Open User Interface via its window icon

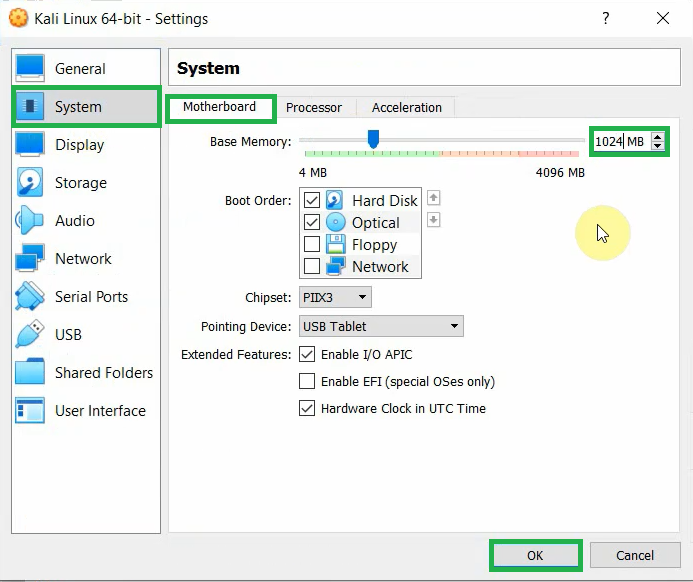tap(30, 410)
